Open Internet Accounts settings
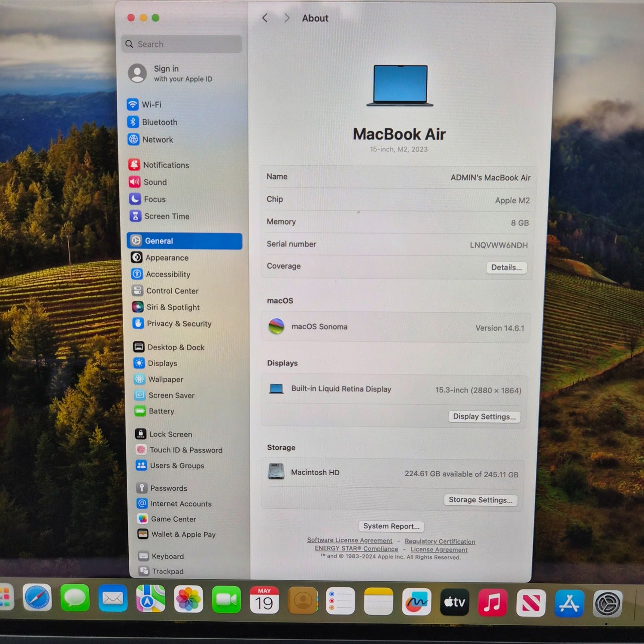 (x=174, y=504)
